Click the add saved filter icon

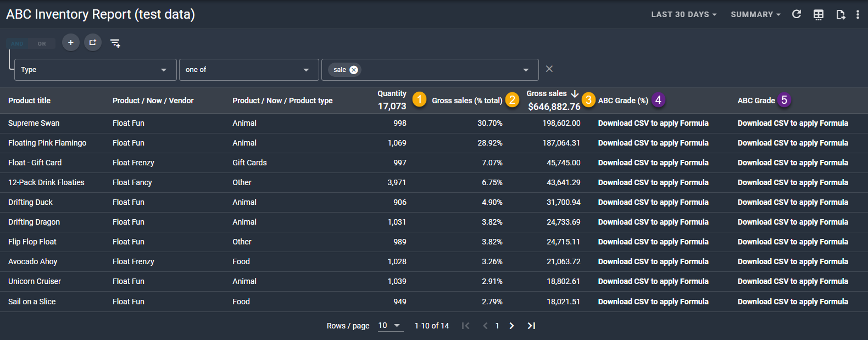(115, 43)
